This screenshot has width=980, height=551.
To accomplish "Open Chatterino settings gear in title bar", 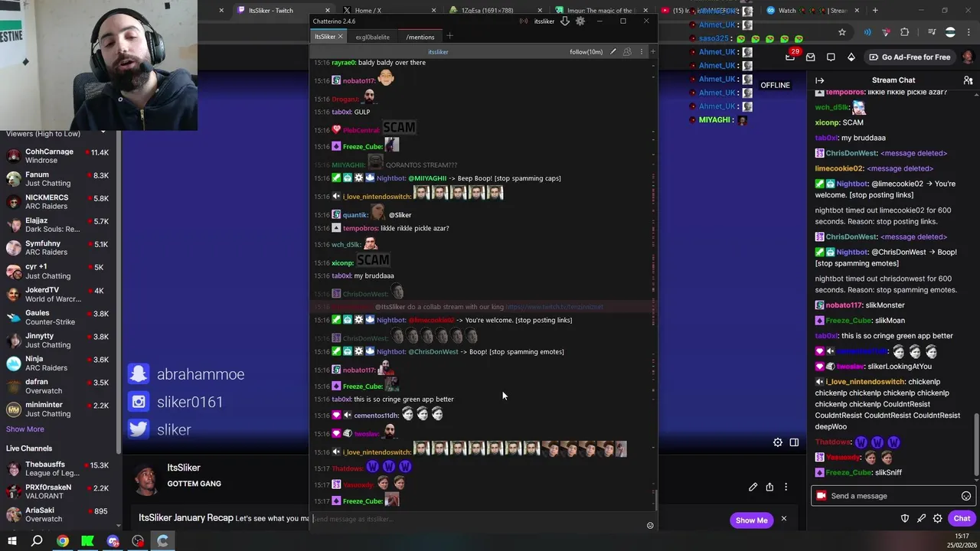I will pos(580,21).
